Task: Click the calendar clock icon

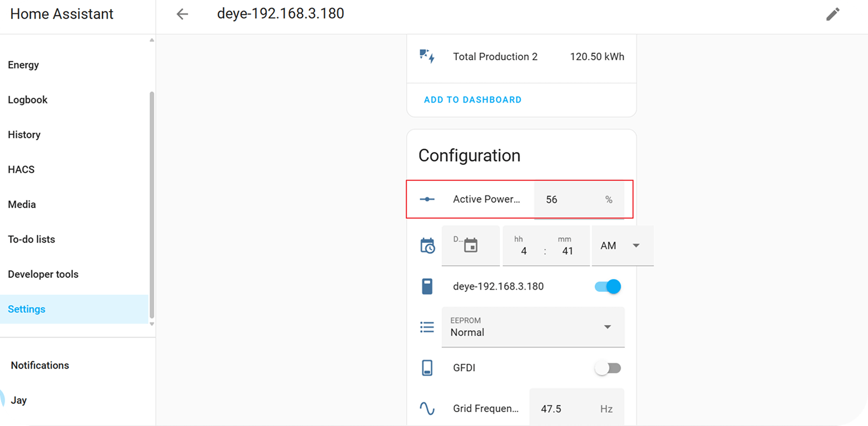Action: coord(427,246)
